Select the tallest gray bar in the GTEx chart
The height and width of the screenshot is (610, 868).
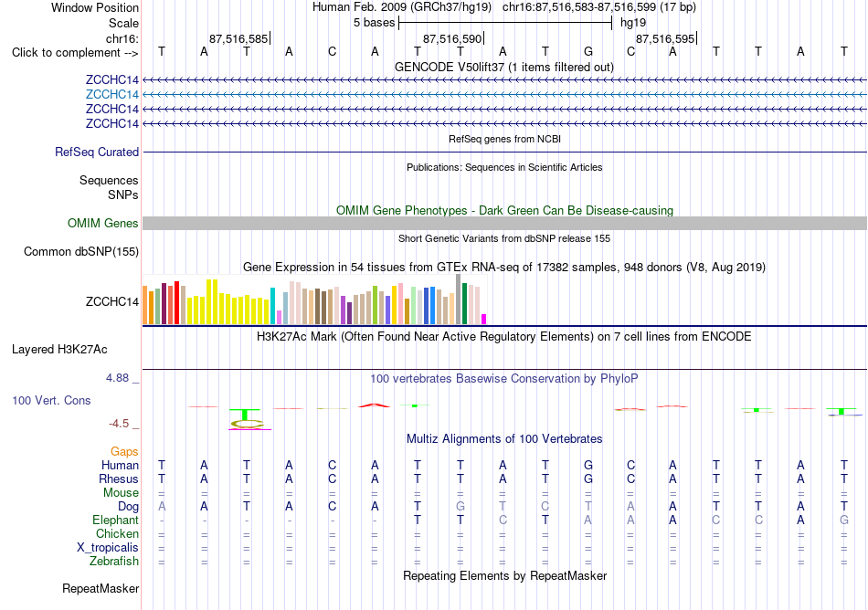459,300
